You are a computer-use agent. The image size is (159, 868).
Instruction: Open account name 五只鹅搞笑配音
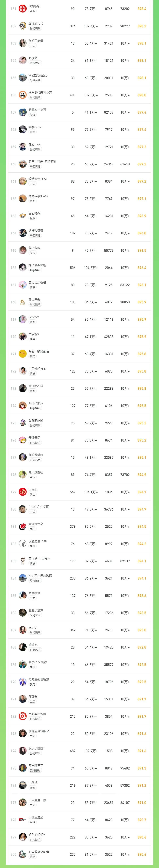[x=39, y=852]
